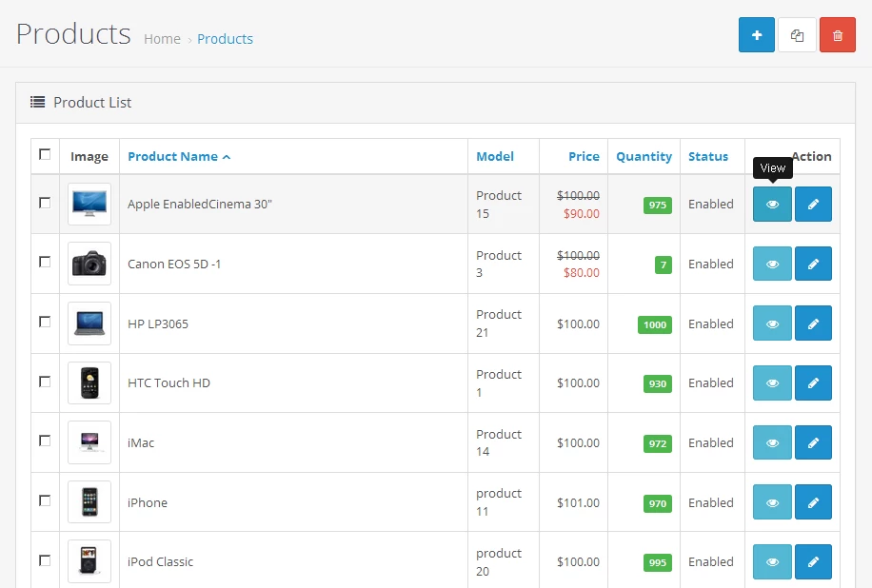Screen dimensions: 872x588
Task: Check the iMac row checkbox
Action: pos(45,441)
